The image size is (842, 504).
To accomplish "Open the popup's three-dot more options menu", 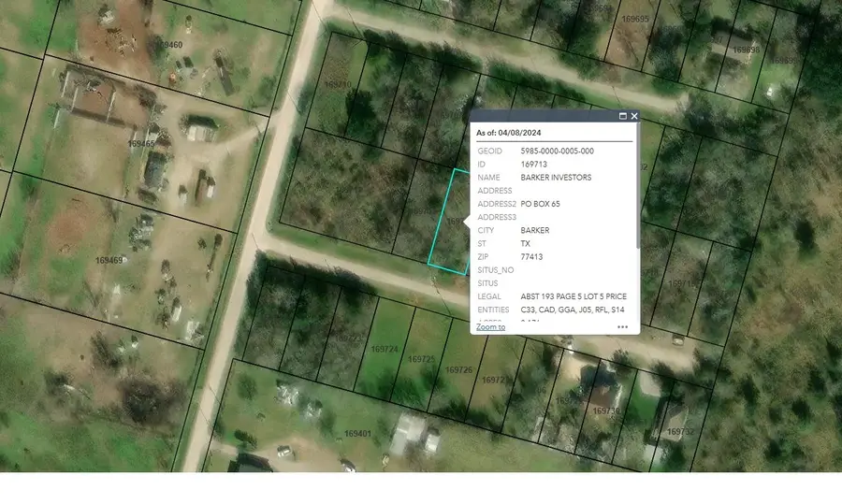I will (623, 327).
